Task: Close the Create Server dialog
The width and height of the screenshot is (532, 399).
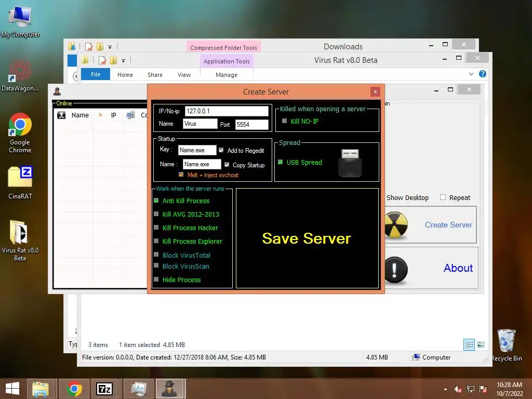Action: click(375, 91)
